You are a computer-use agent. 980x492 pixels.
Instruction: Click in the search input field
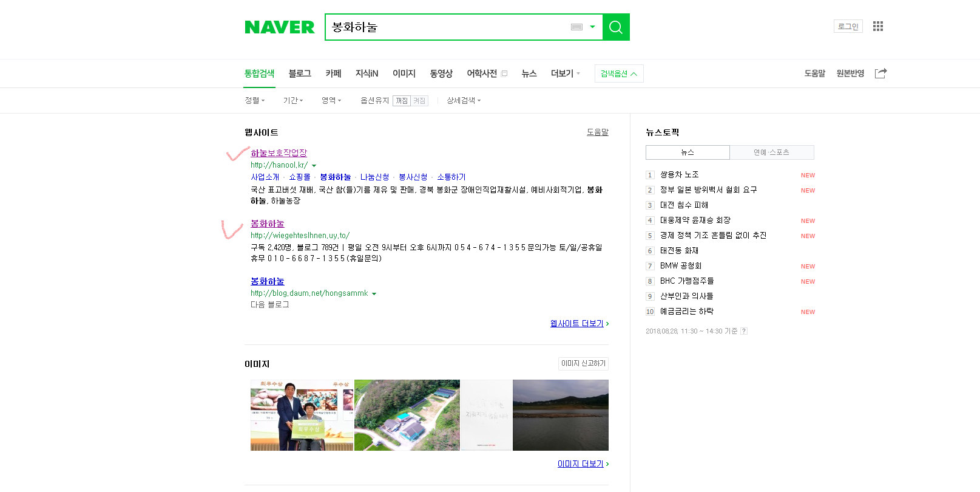449,27
